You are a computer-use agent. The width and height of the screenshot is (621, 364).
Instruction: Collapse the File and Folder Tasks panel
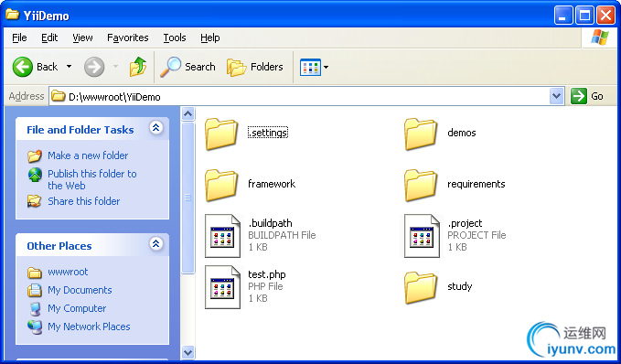156,127
